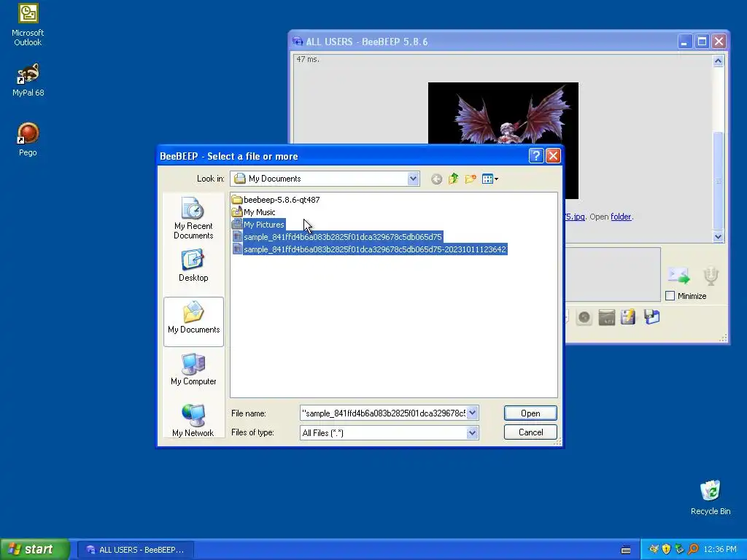Select the Pego desktop icon
Image resolution: width=747 pixels, height=560 pixels.
(28, 139)
